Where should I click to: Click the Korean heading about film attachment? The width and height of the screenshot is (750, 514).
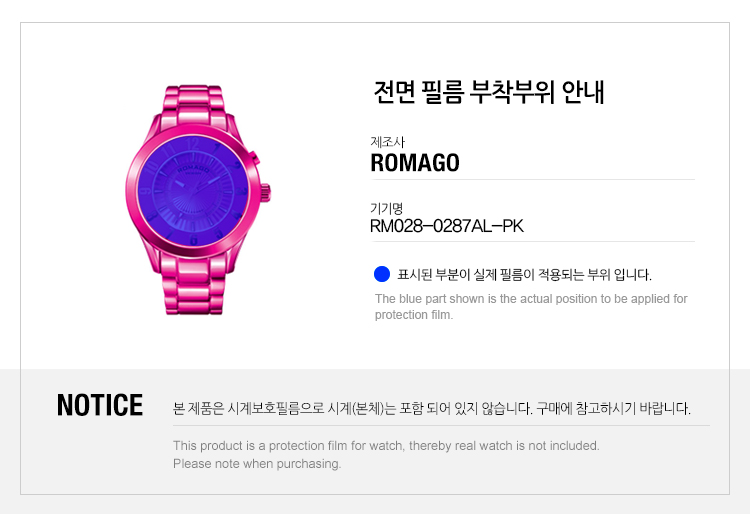click(489, 92)
